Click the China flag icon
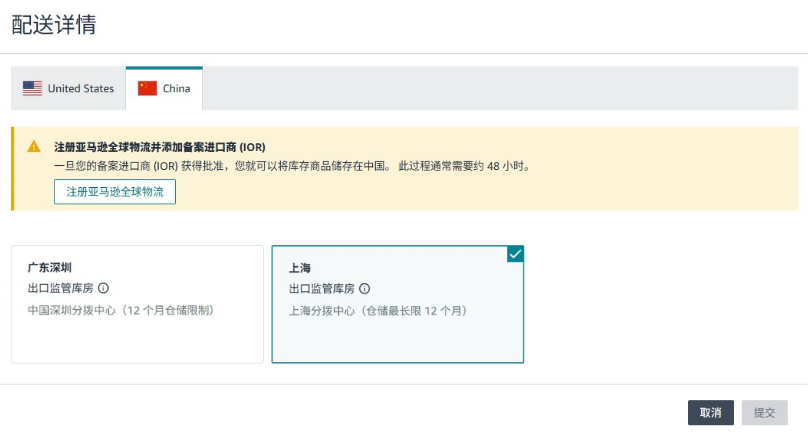Viewport: 808px width, 432px height. click(147, 89)
